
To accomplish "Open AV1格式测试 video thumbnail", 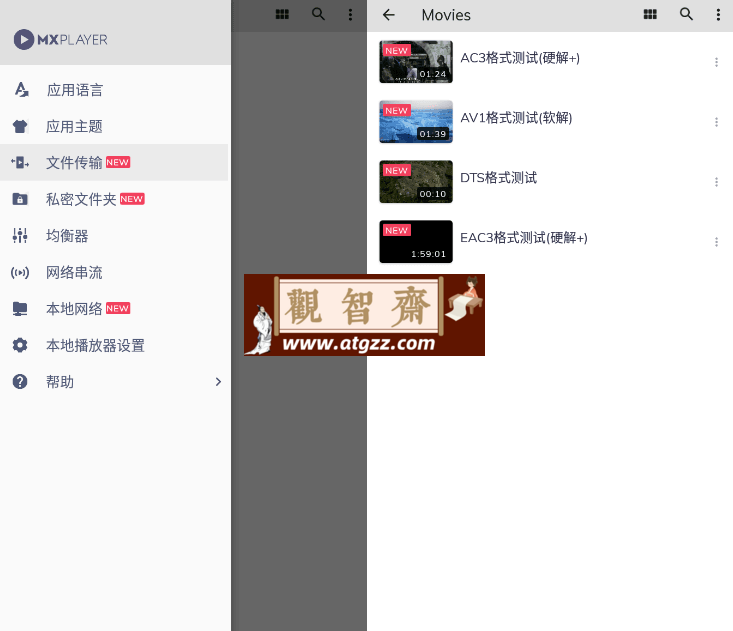I will 416,122.
